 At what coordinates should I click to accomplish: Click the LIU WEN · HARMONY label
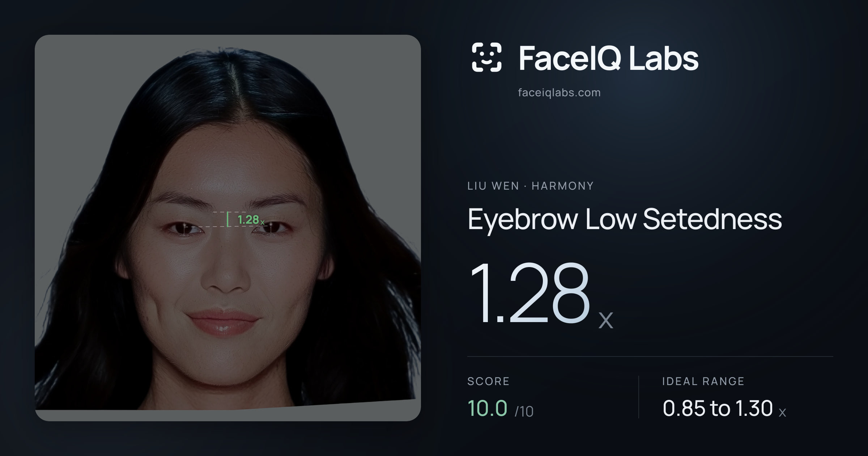pyautogui.click(x=530, y=186)
